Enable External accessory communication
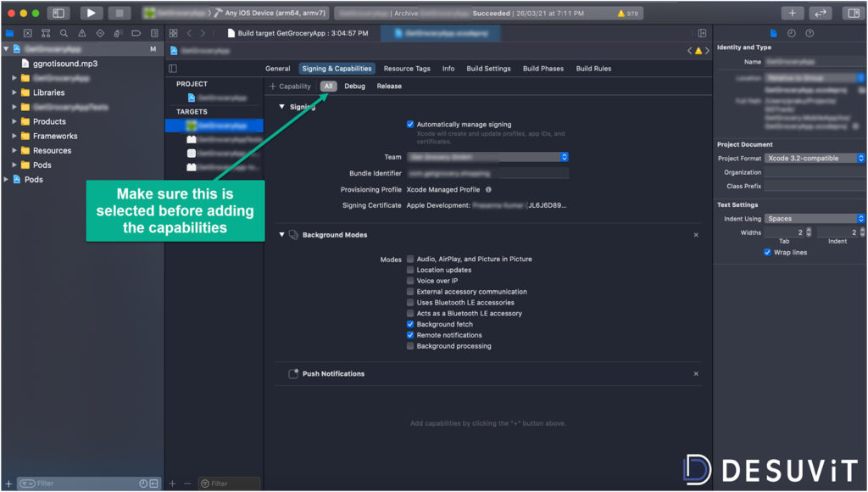Screen dimensions: 868x492 [410, 292]
